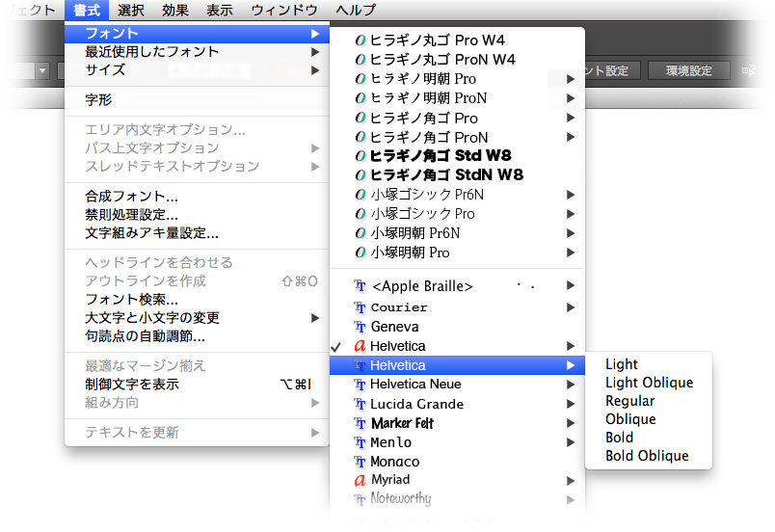Click TrueType icon beside Marker Felt
This screenshot has height=532, width=775.
click(360, 423)
